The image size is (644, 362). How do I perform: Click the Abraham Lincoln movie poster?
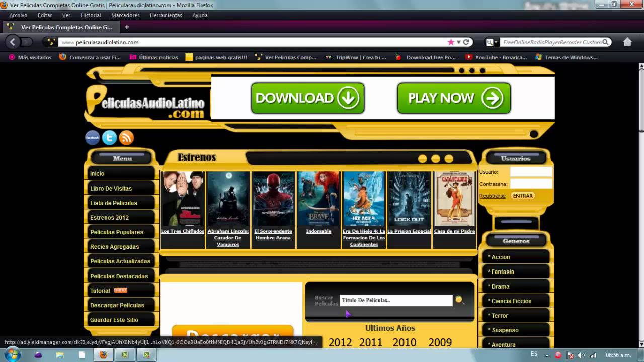coord(228,199)
